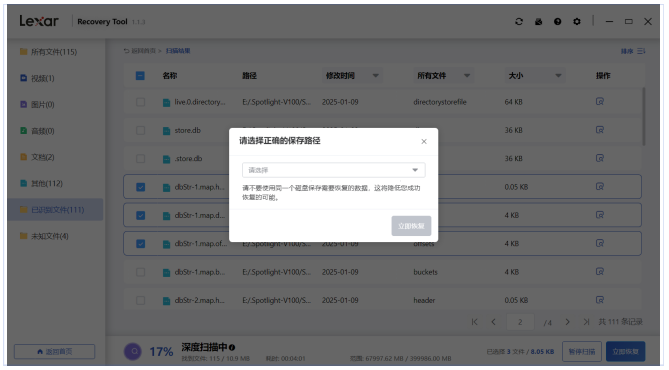Check the store.db checkbox
Image resolution: width=669 pixels, height=370 pixels.
[x=140, y=130]
